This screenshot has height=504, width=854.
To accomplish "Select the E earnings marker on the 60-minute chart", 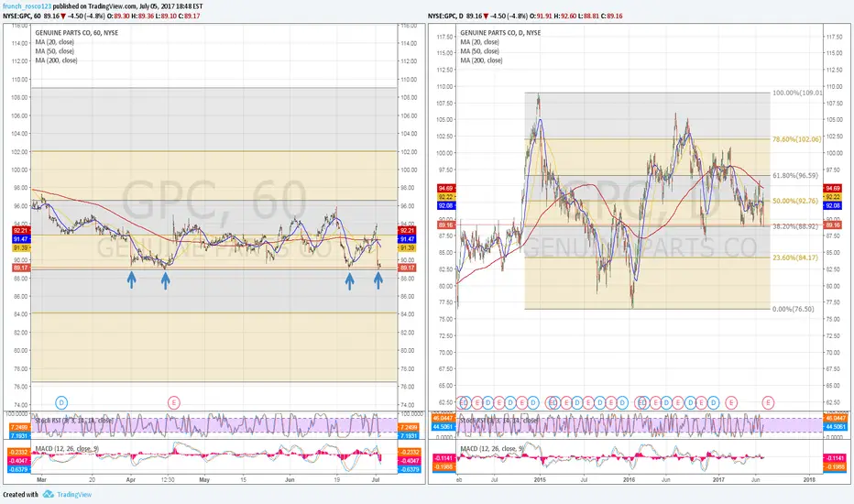I will 173,402.
